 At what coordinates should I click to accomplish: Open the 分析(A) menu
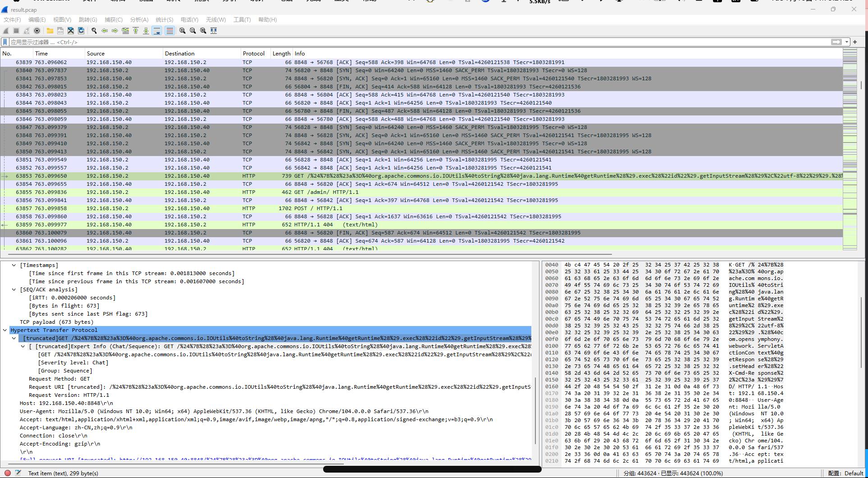pos(139,20)
